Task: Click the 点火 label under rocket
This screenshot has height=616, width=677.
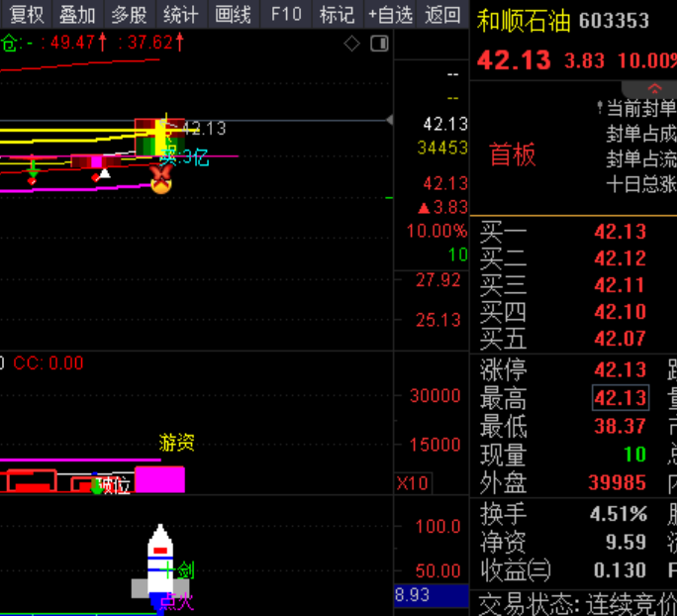Action: pos(177,601)
